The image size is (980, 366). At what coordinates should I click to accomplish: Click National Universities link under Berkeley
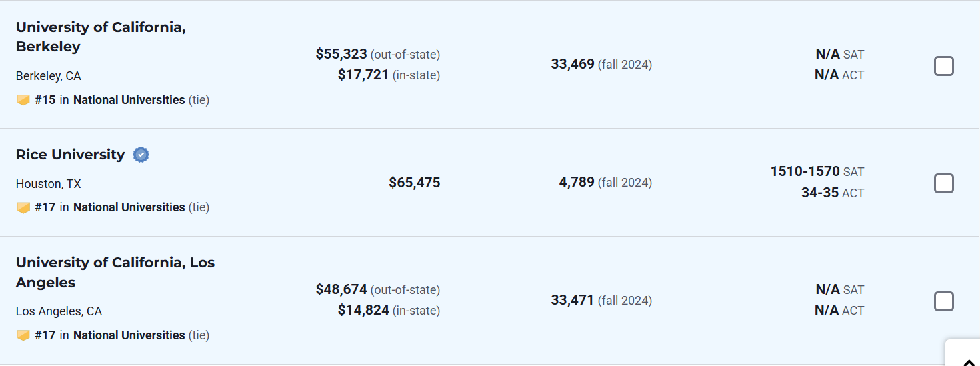[x=129, y=100]
